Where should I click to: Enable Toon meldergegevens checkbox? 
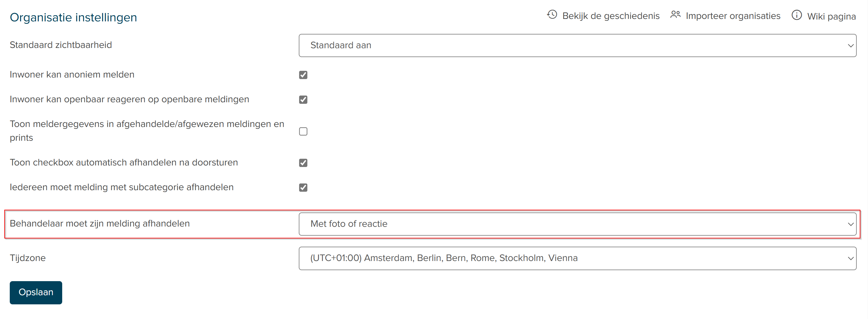click(303, 131)
